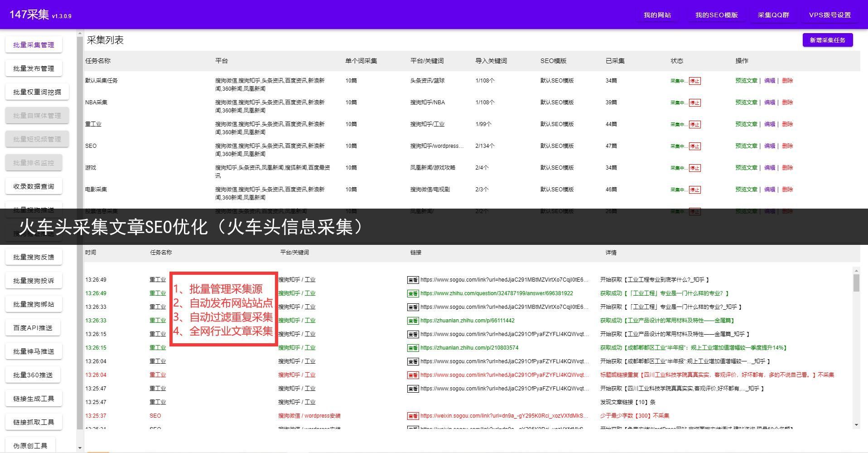Image resolution: width=868 pixels, height=453 pixels.
Task: Open the 查看 icon beside zhihu question 324787199 link
Action: (x=413, y=293)
